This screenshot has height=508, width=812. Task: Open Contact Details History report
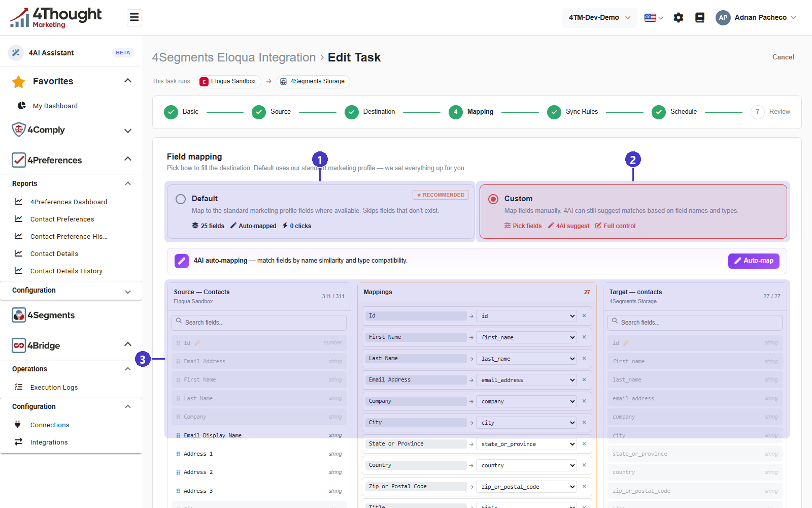coord(66,271)
